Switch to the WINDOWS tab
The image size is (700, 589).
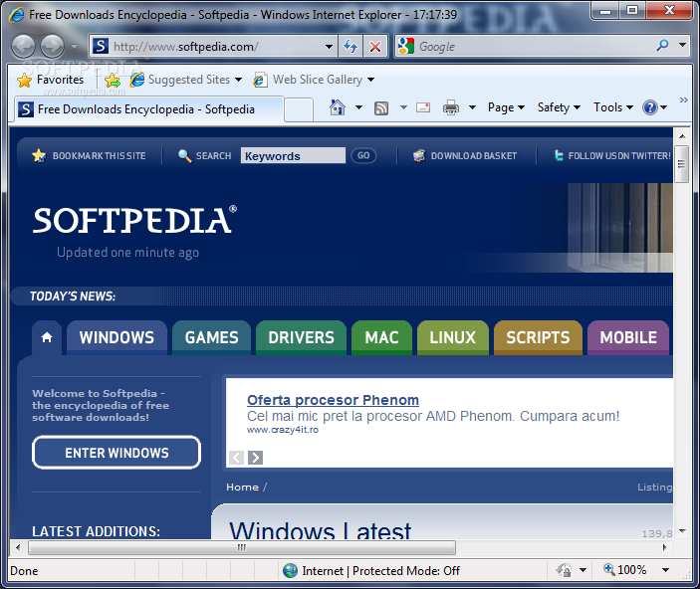click(117, 338)
